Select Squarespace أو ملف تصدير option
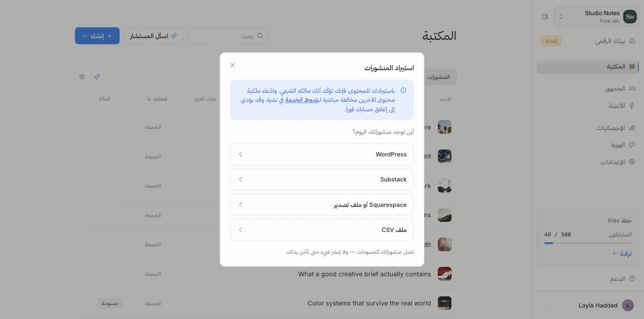 [322, 205]
